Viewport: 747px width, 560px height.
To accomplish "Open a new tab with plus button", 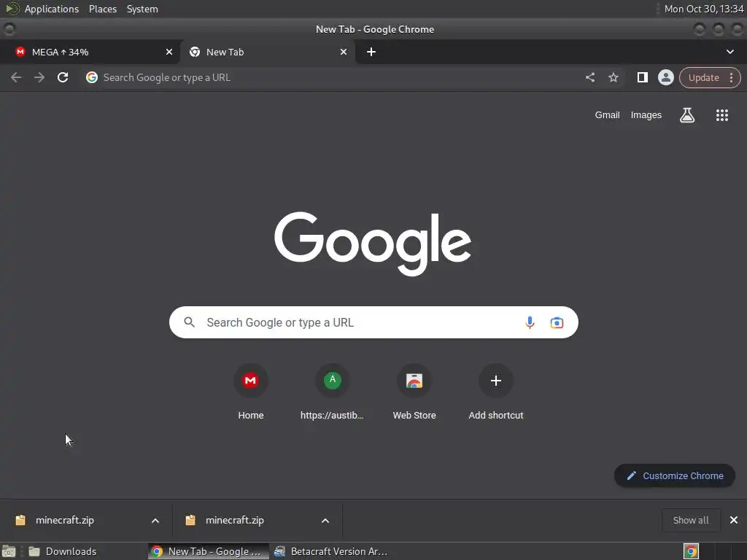I will (x=371, y=52).
